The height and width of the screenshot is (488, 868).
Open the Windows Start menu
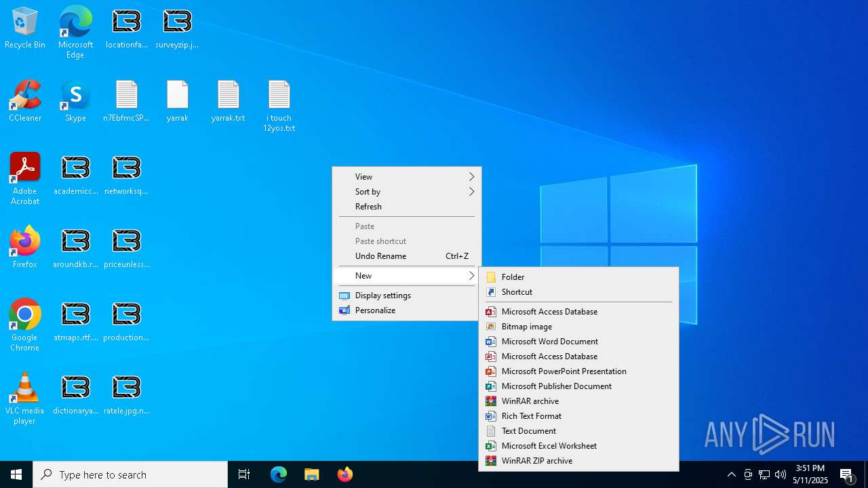16,474
